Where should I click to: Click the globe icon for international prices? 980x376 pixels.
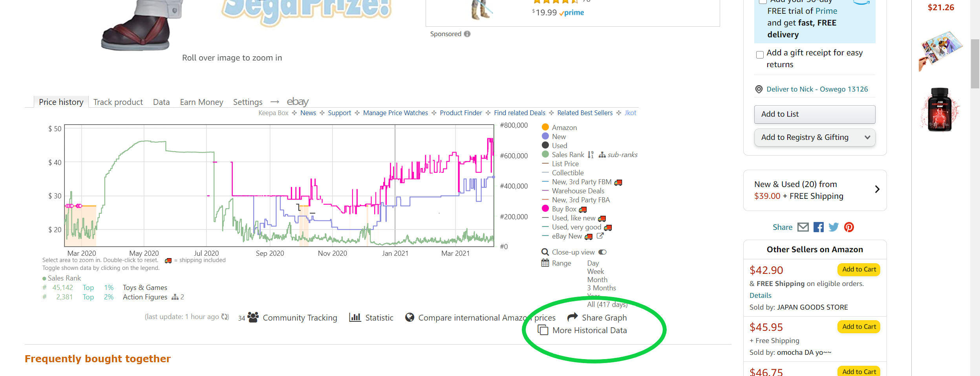coord(410,317)
